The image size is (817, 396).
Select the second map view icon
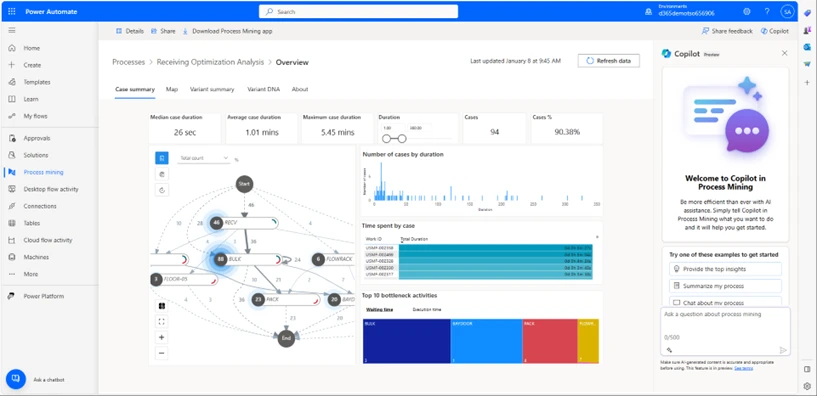tap(162, 174)
